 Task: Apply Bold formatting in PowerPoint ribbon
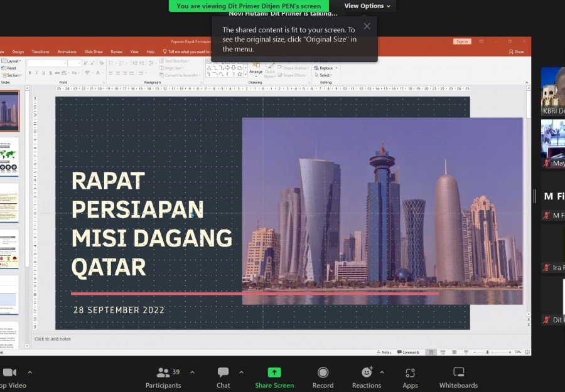pyautogui.click(x=30, y=73)
